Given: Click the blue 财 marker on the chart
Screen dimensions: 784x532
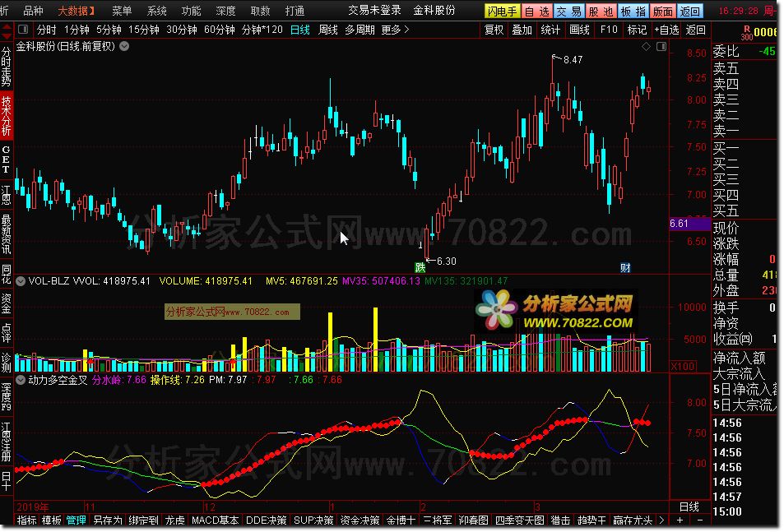Looking at the screenshot, I should tap(625, 268).
